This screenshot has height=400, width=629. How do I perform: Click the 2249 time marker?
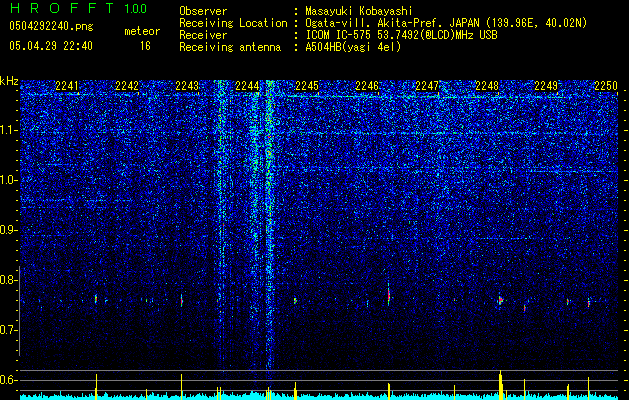[546, 86]
